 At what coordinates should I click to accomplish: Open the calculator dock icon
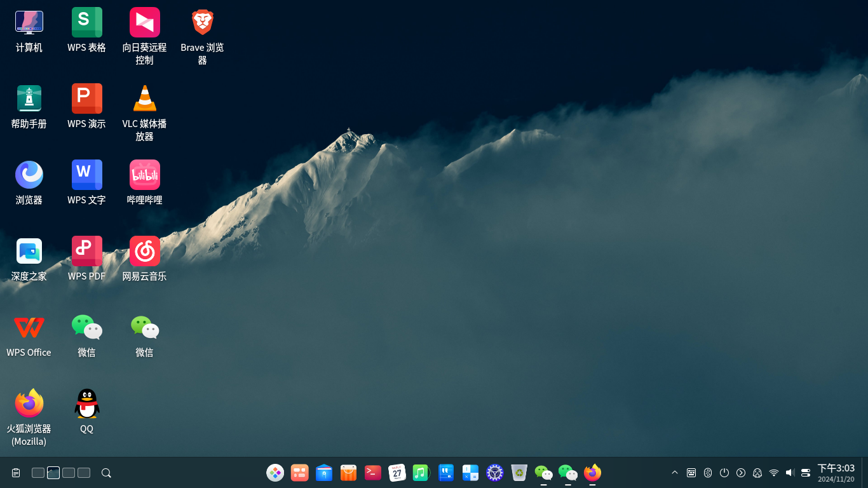470,473
